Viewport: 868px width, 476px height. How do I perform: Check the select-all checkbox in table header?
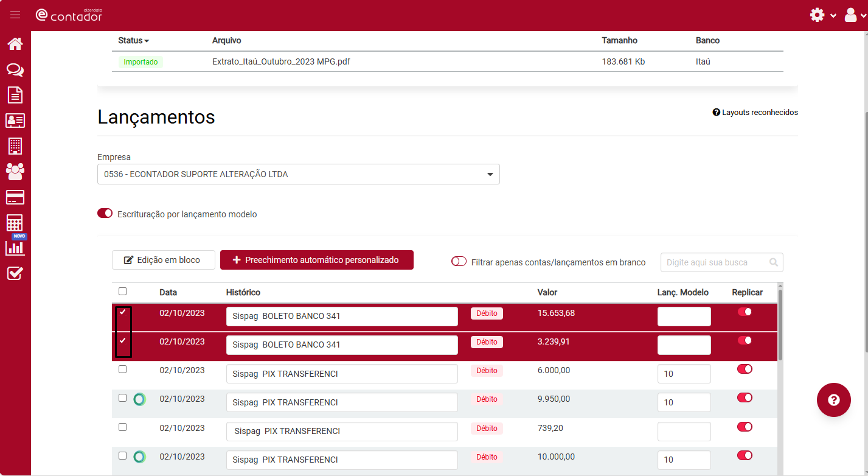pos(123,292)
